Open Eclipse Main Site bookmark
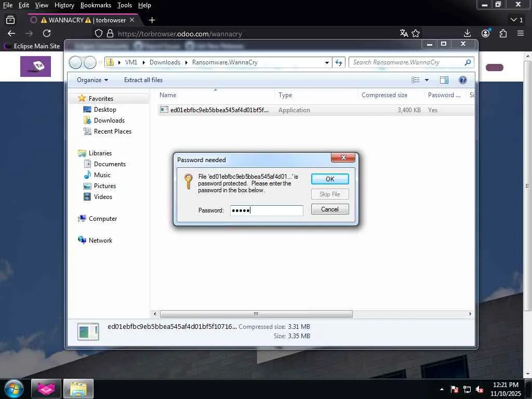 (x=32, y=46)
